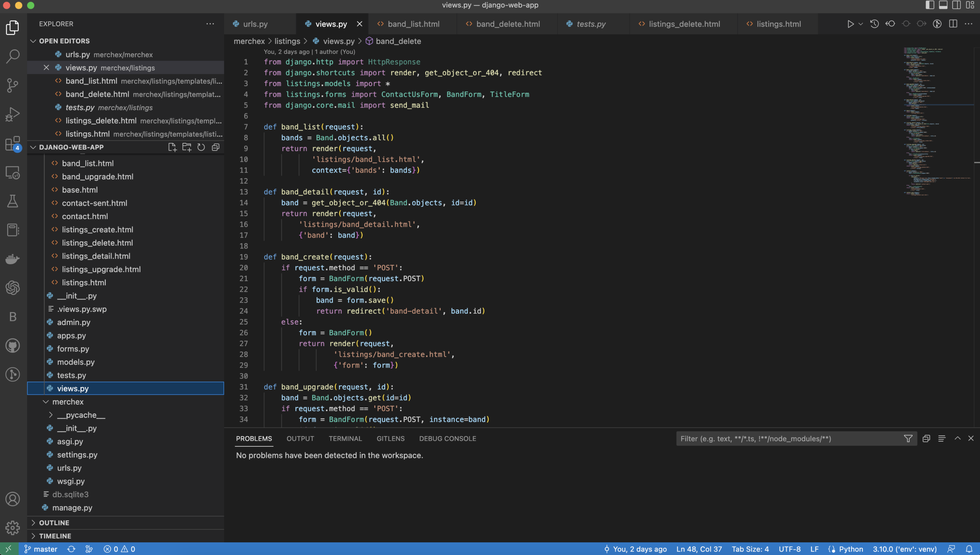This screenshot has width=980, height=555.
Task: Open the Explorer view in activity bar
Action: [x=13, y=28]
